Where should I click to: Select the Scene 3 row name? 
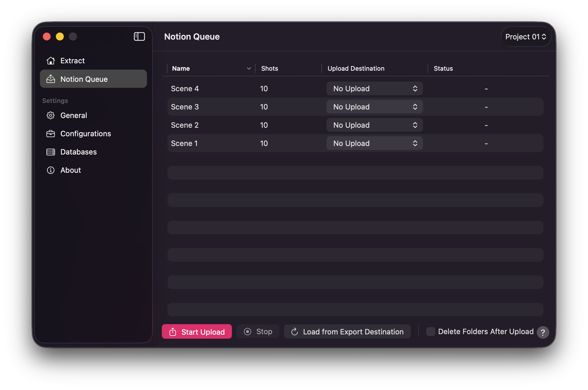click(185, 107)
